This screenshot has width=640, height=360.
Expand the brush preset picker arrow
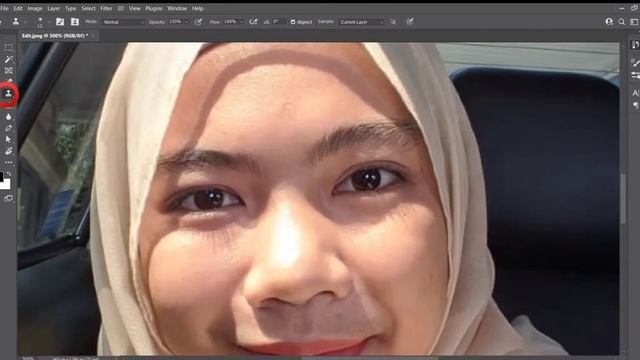pos(49,22)
